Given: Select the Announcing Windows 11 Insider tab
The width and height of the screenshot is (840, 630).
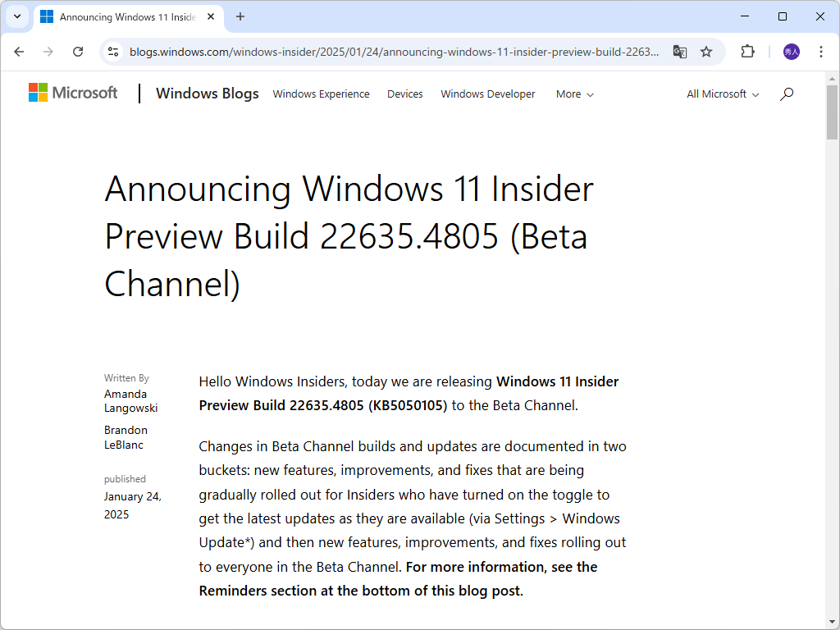Looking at the screenshot, I should click(x=129, y=17).
